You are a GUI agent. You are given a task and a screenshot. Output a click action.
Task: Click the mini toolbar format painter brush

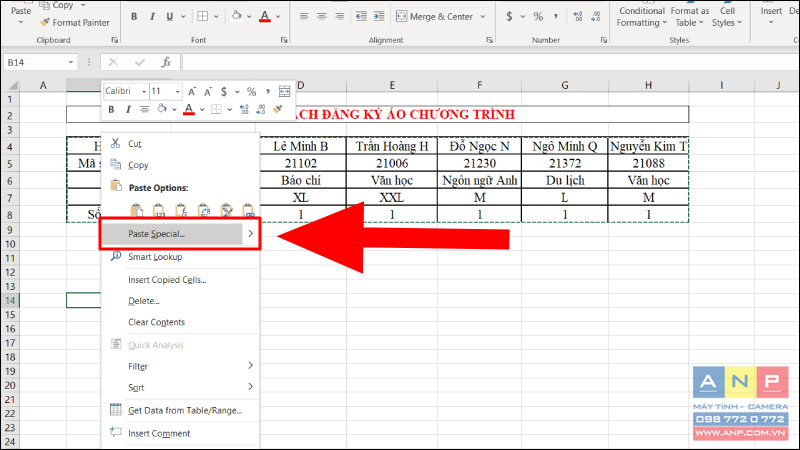pos(278,109)
